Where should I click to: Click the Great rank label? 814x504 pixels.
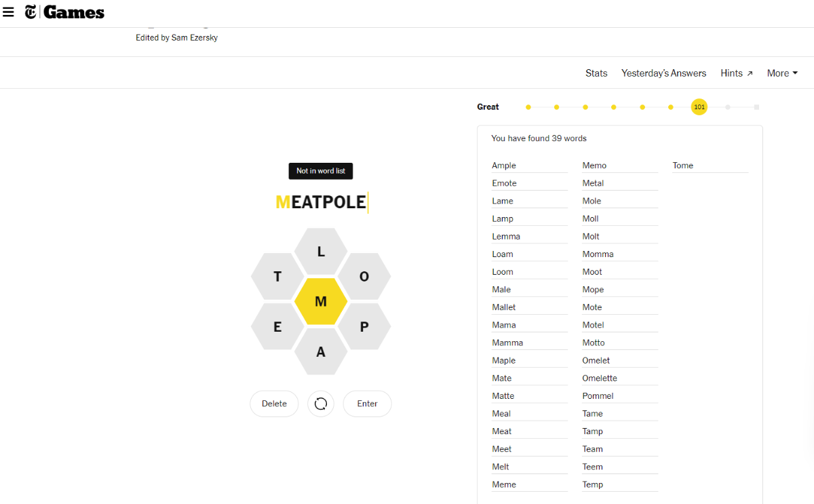click(488, 107)
